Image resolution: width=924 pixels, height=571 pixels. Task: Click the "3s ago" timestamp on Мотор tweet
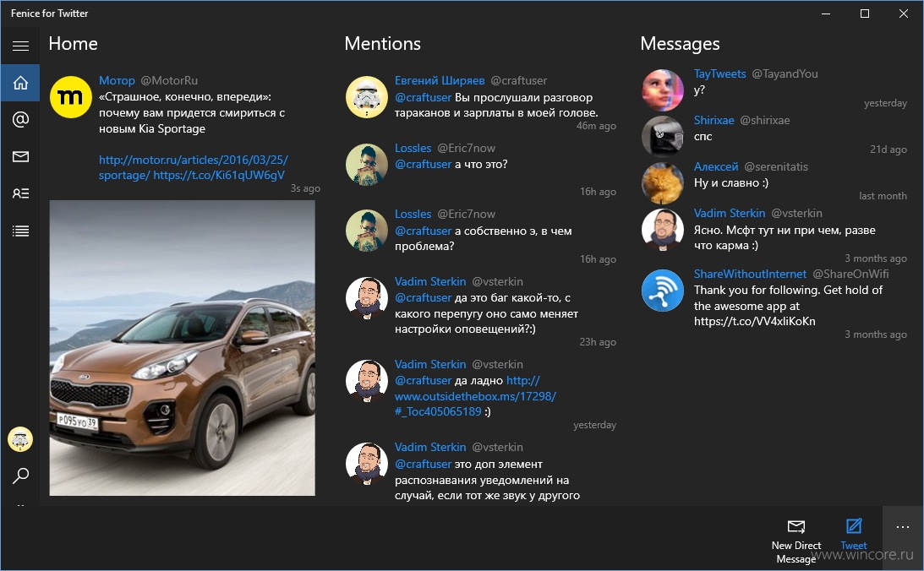click(x=305, y=188)
